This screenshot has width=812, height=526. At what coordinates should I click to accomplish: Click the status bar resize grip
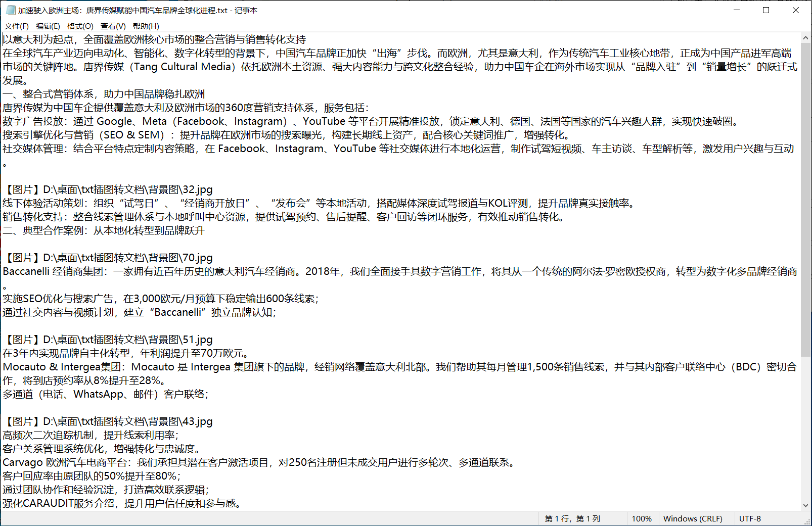[x=807, y=521]
